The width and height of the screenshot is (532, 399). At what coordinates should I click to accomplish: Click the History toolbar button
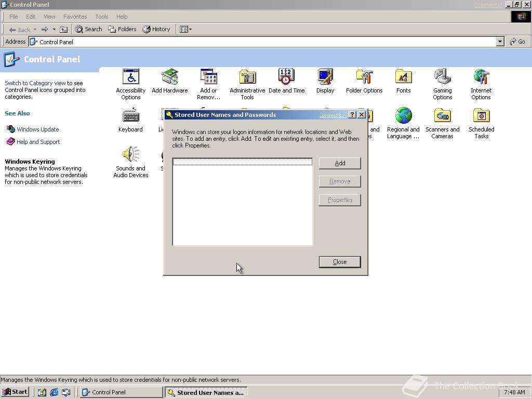[x=156, y=29]
